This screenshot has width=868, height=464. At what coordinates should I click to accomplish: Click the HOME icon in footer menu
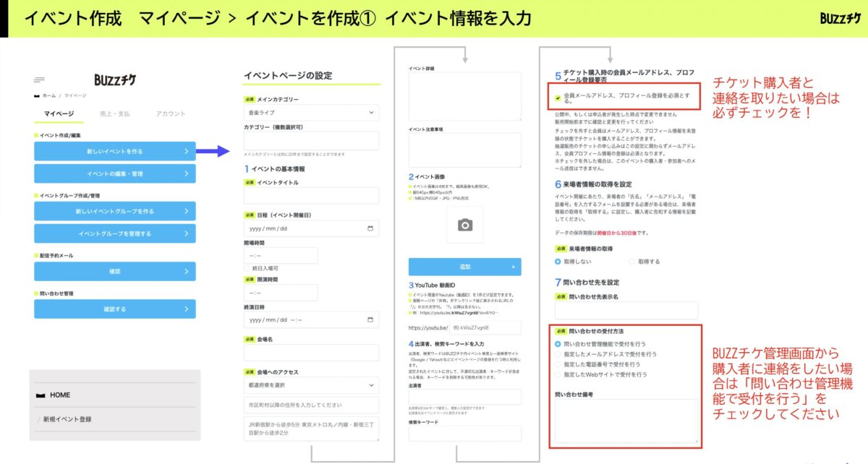(40, 395)
